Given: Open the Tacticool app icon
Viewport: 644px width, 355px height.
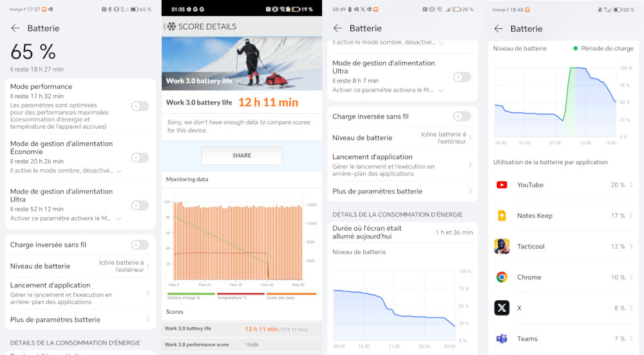Looking at the screenshot, I should point(502,246).
